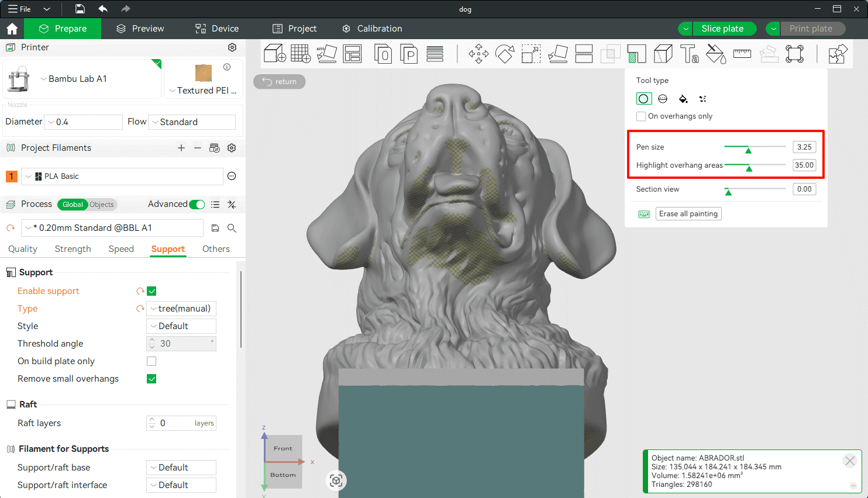
Task: Open the Text shape tool
Action: [x=690, y=54]
